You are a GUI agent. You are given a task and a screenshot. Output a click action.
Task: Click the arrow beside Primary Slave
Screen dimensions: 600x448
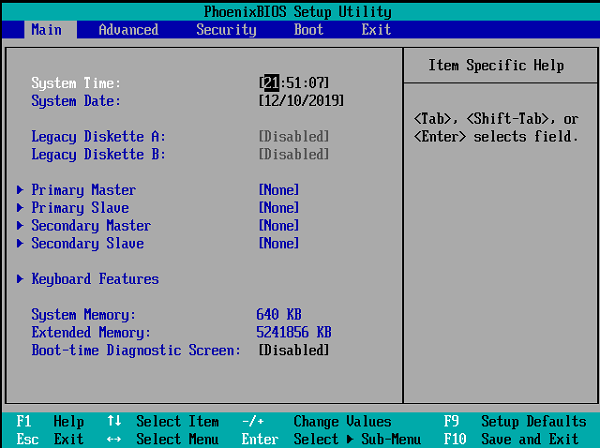tap(21, 208)
